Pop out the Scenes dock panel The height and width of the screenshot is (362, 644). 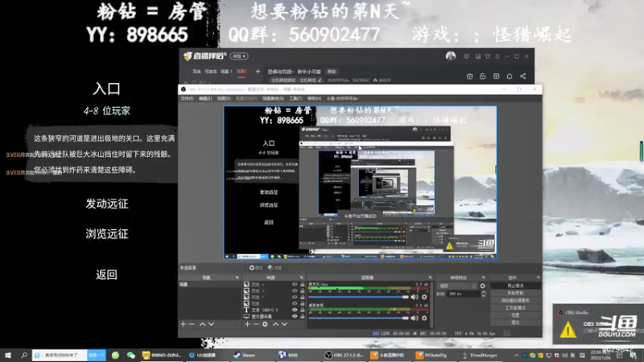click(237, 278)
